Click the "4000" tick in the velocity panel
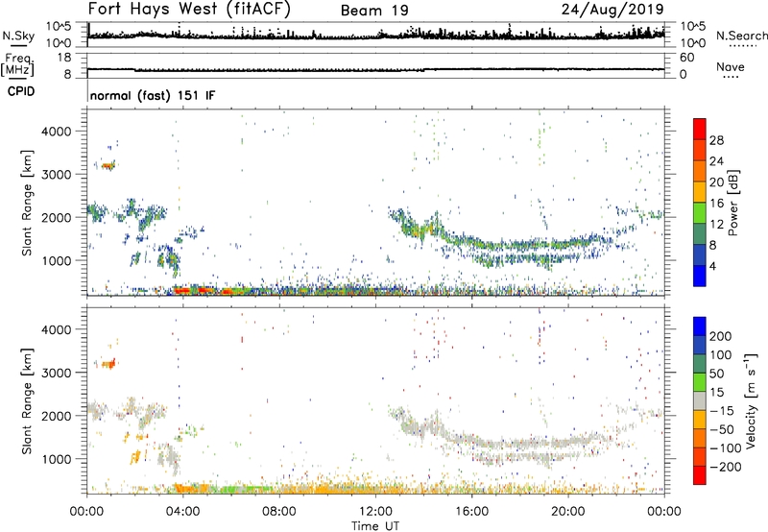 [x=57, y=329]
